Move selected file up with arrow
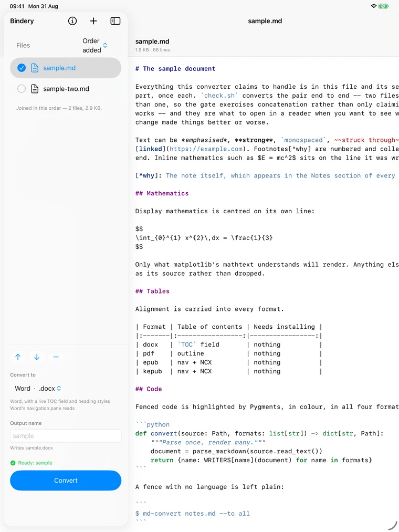Viewport: 399px width, 532px height. point(18,357)
